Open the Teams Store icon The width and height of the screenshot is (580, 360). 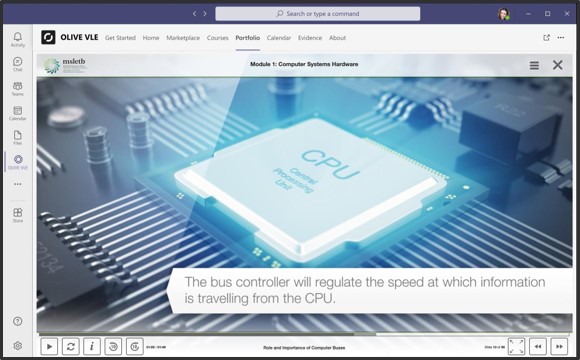click(18, 215)
